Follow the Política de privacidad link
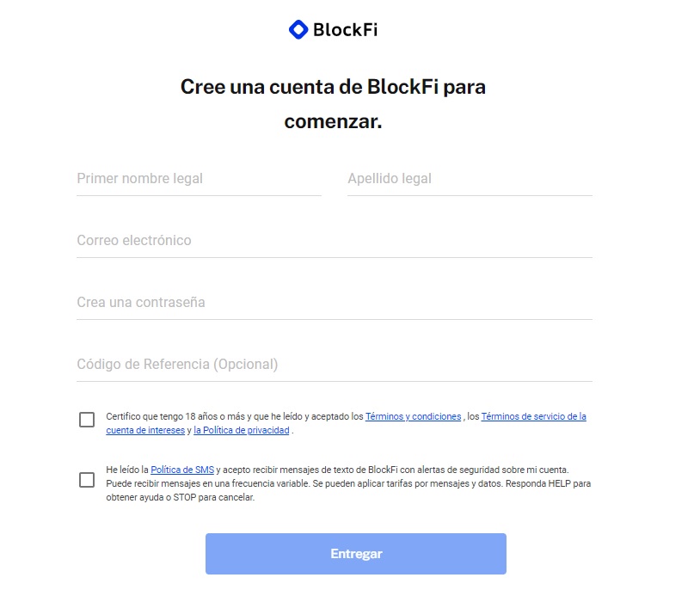 (x=242, y=430)
